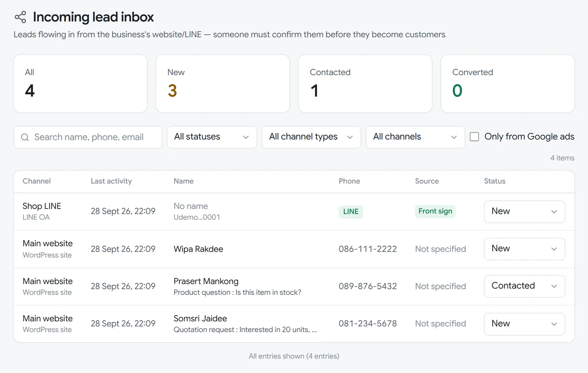The width and height of the screenshot is (588, 373).
Task: Select the All summary card
Action: (x=80, y=83)
